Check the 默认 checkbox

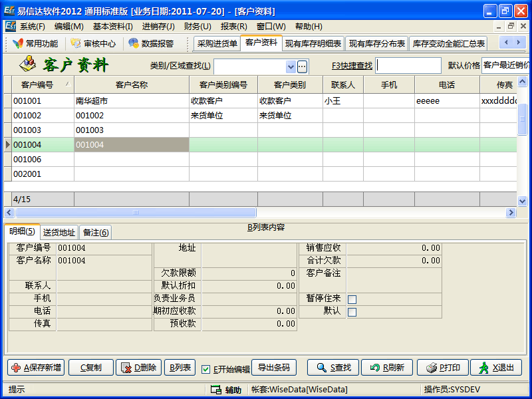[352, 311]
